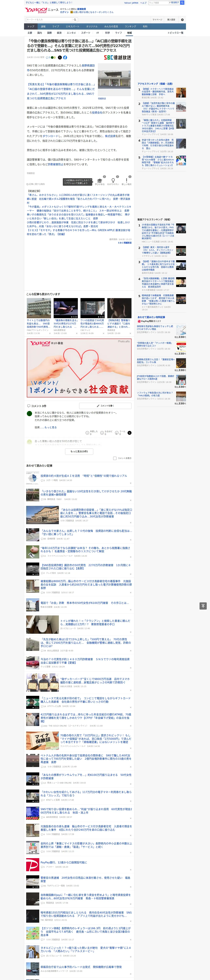Click the keyword search magnifier icon
The image size is (210, 980).
coord(75,20)
